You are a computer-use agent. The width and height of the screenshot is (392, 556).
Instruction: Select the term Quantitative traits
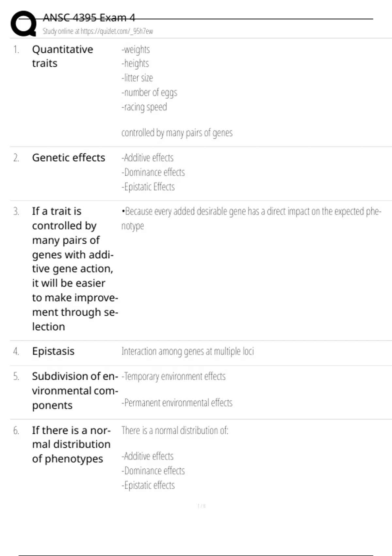(62, 56)
